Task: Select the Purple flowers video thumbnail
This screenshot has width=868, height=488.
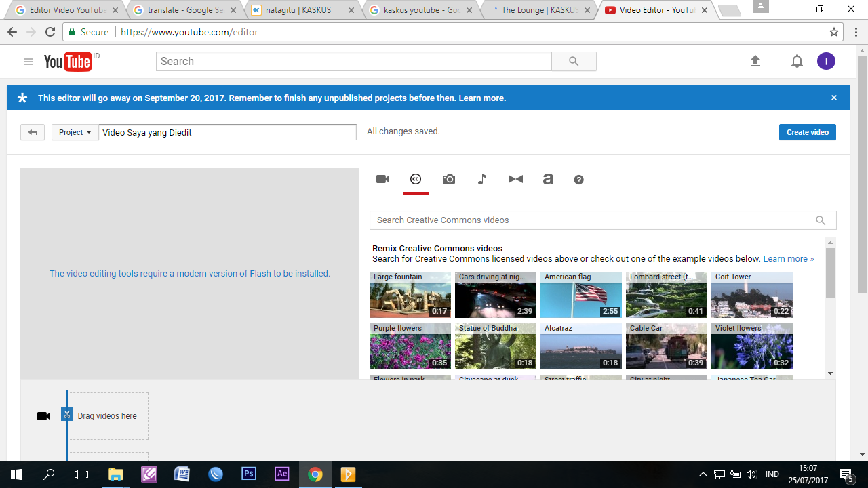Action: pyautogui.click(x=410, y=346)
